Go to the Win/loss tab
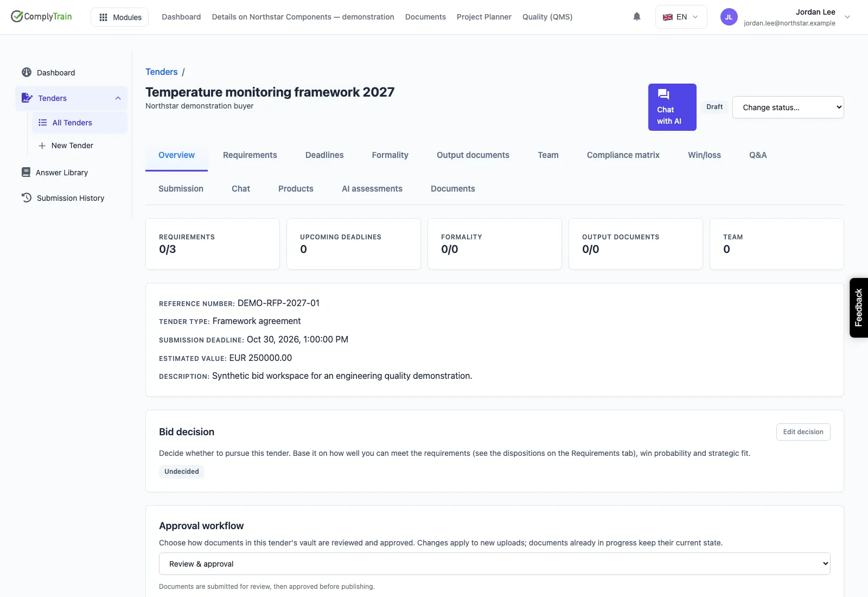The width and height of the screenshot is (868, 597). (x=704, y=155)
